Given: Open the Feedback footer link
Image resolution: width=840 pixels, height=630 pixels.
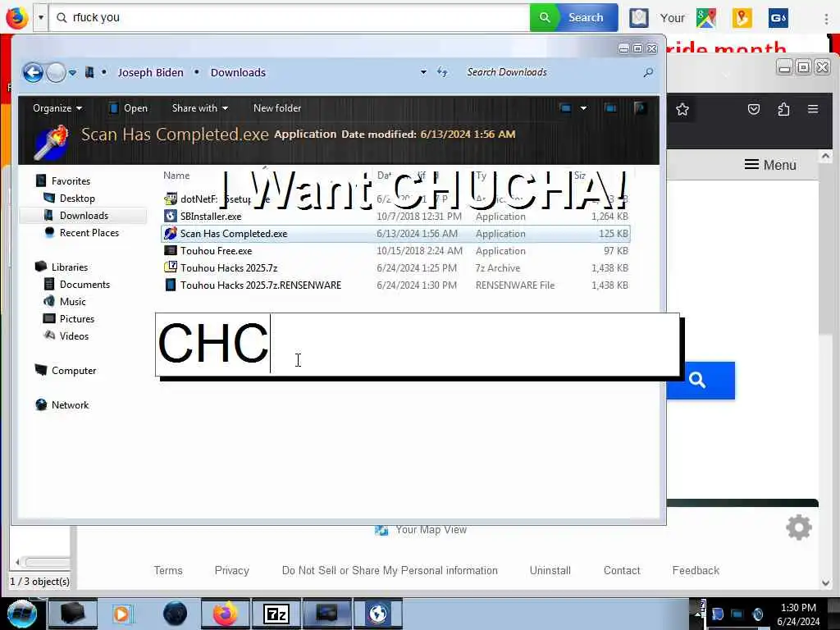Looking at the screenshot, I should (x=696, y=571).
